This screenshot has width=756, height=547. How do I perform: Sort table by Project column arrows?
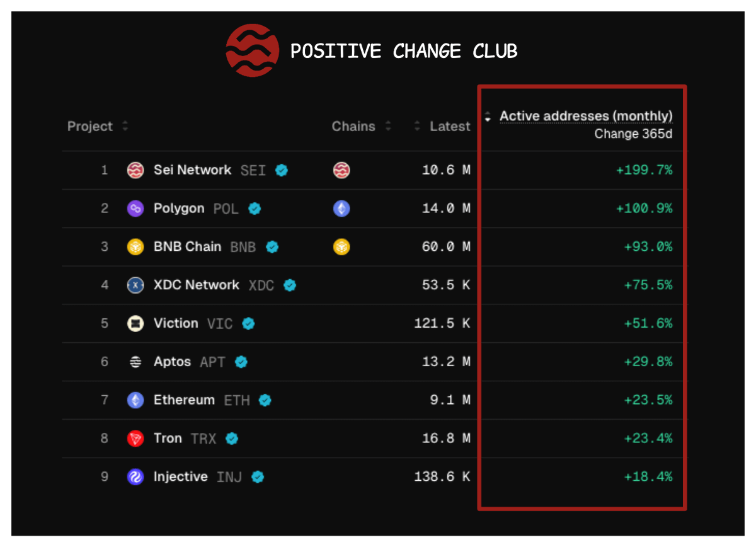click(125, 126)
